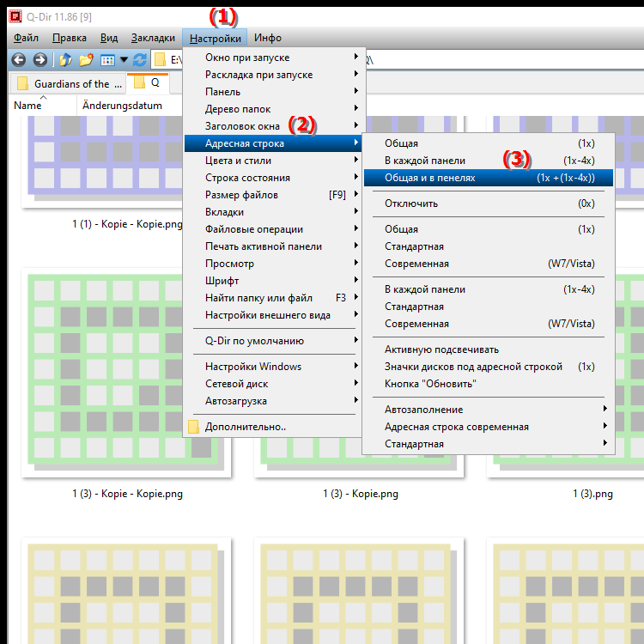The width and height of the screenshot is (644, 644).
Task: Click the Q-Dir application icon in title bar
Action: point(15,16)
